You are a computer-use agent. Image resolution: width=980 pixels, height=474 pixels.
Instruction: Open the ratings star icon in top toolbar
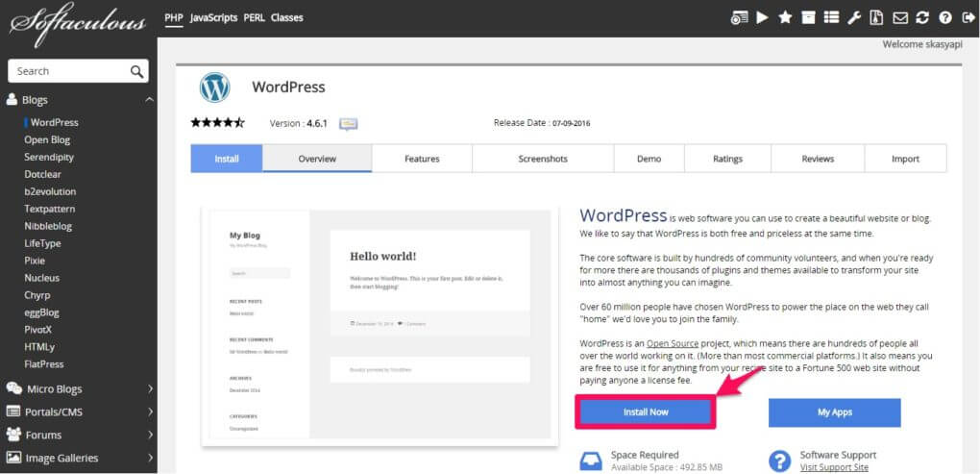click(x=786, y=17)
